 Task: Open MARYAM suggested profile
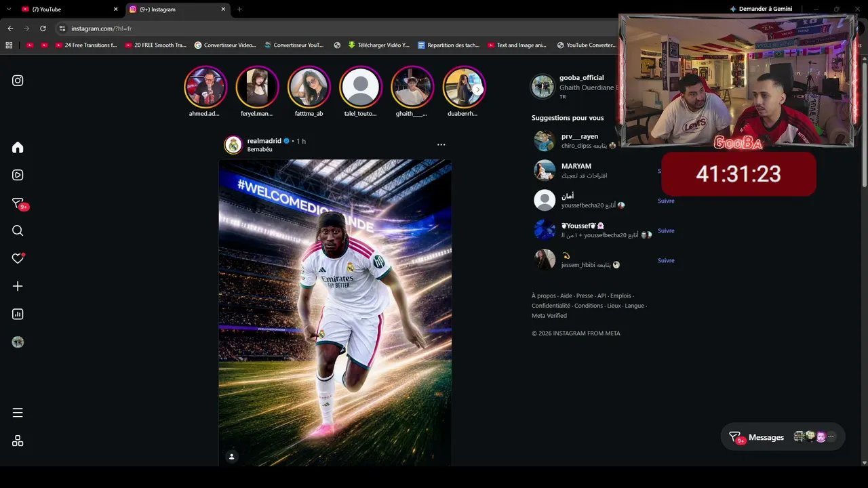click(x=576, y=166)
